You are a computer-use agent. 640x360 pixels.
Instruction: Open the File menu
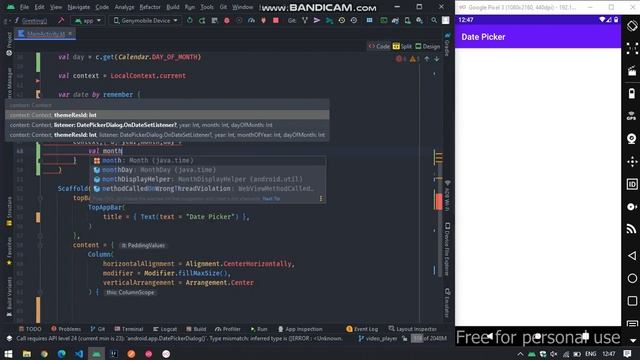pyautogui.click(x=24, y=7)
